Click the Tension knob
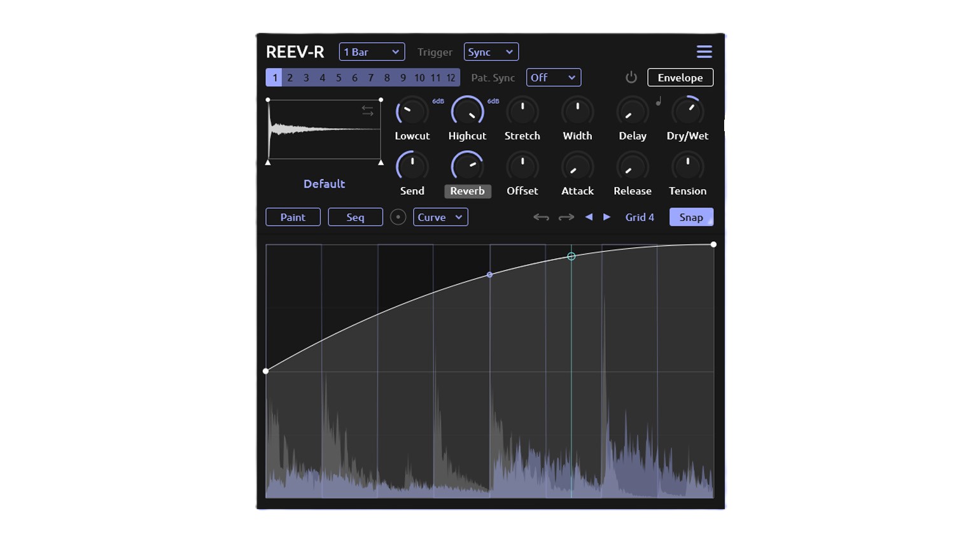 pos(687,167)
